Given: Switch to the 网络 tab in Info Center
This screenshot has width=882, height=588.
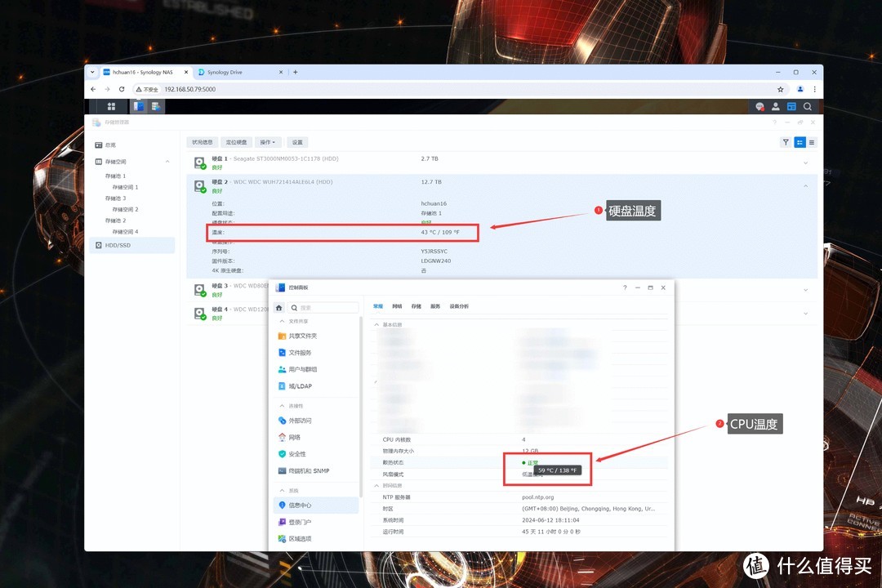Looking at the screenshot, I should (397, 307).
